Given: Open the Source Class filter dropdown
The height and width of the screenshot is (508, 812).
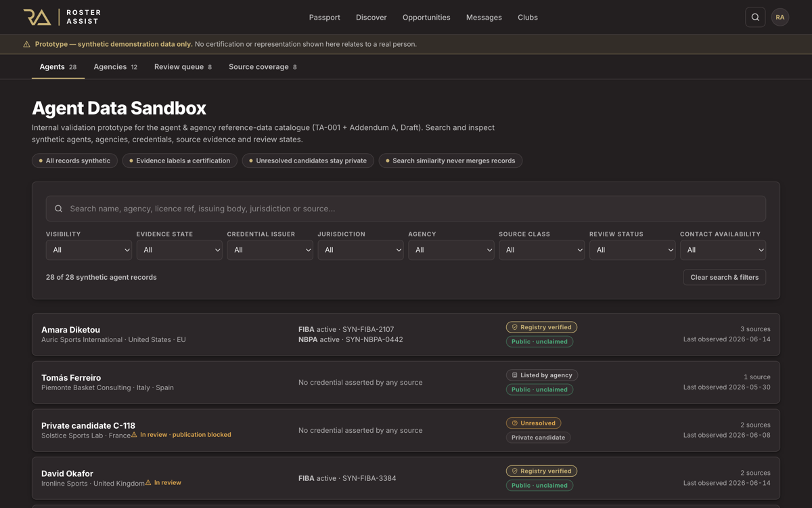Looking at the screenshot, I should [x=542, y=250].
